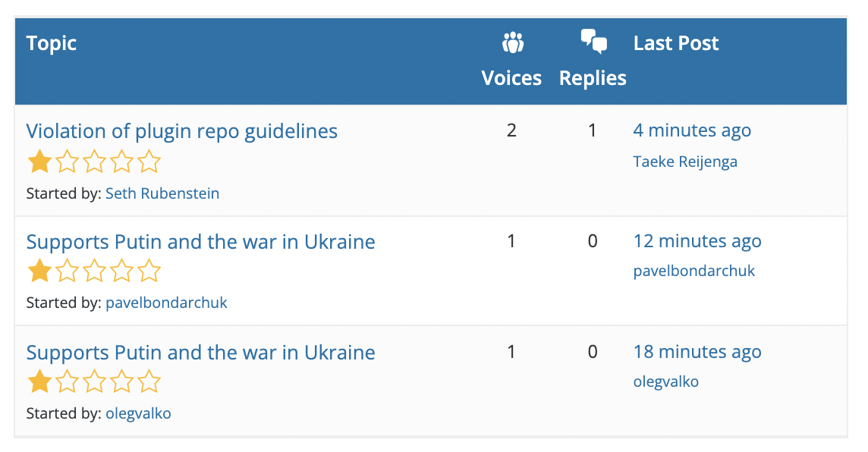Click the Replies speech bubbles icon

click(593, 41)
